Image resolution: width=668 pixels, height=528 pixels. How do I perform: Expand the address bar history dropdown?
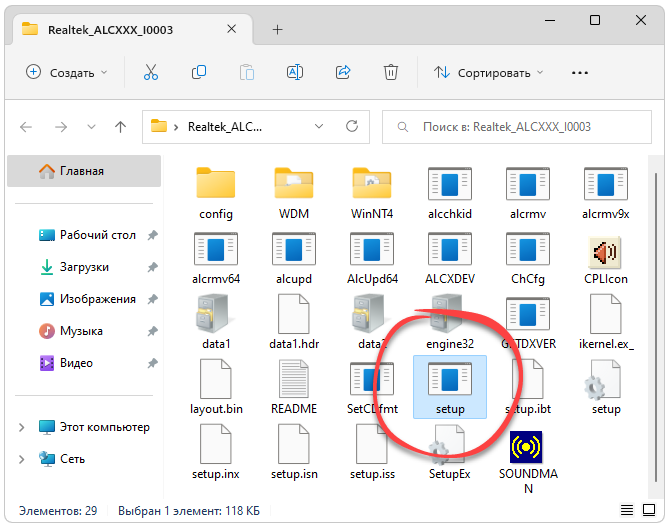[x=319, y=127]
